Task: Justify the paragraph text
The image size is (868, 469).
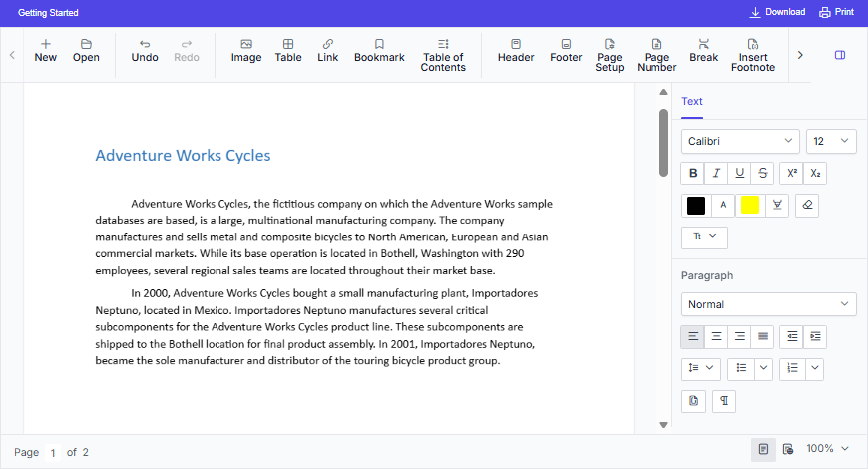Action: point(763,336)
